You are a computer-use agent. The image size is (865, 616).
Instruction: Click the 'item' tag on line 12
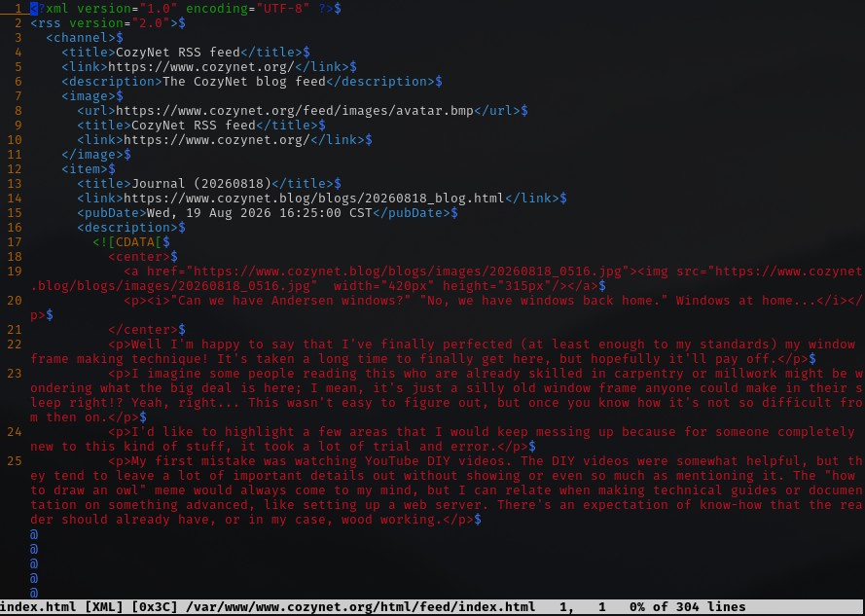85,169
